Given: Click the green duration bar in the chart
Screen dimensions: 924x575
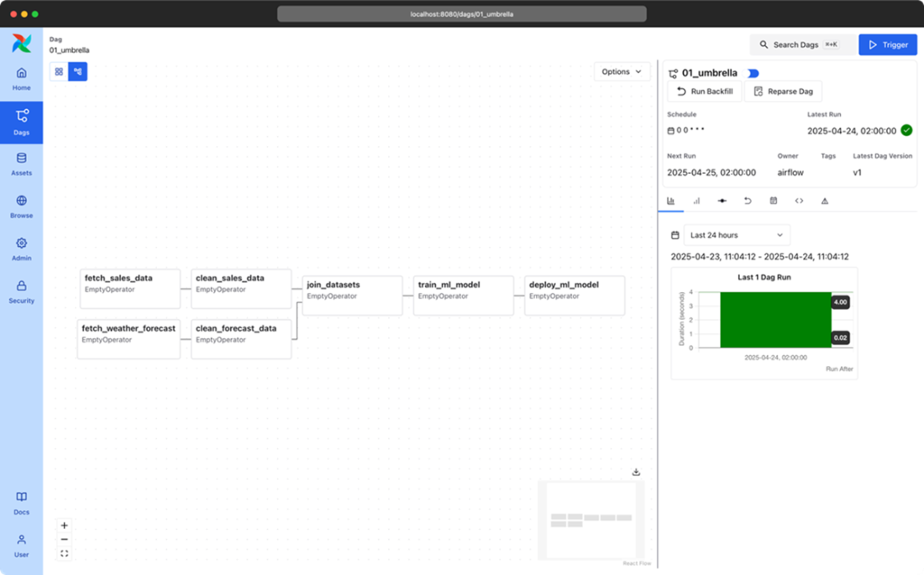Looking at the screenshot, I should pos(774,320).
